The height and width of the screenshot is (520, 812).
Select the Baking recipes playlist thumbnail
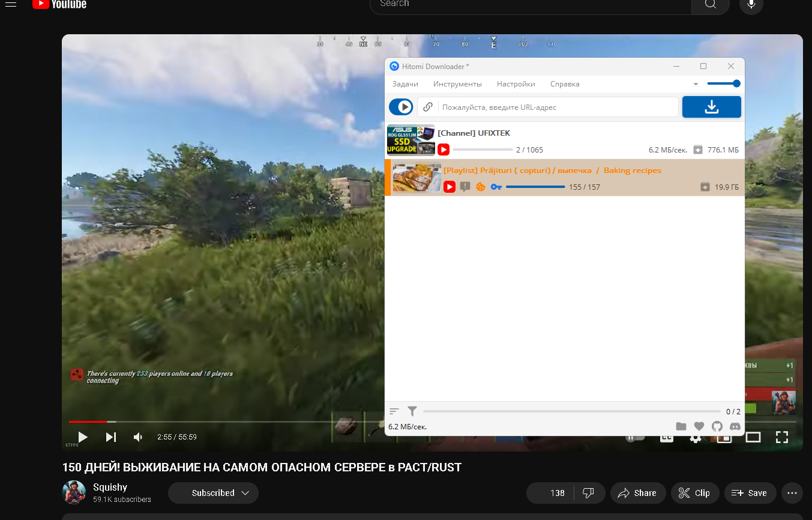click(417, 178)
